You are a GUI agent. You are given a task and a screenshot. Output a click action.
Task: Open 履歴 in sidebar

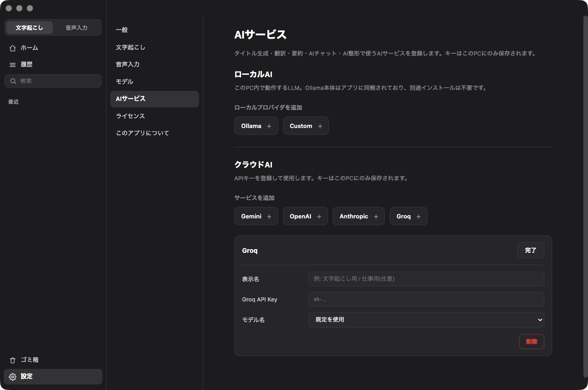click(53, 65)
